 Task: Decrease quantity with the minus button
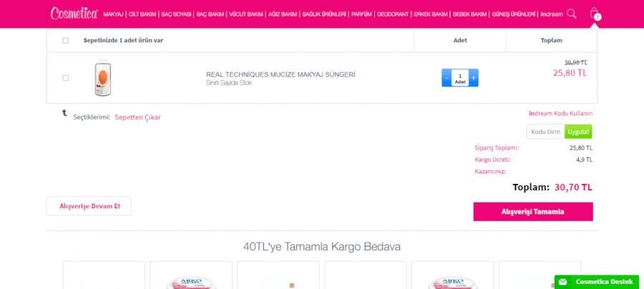(x=447, y=77)
